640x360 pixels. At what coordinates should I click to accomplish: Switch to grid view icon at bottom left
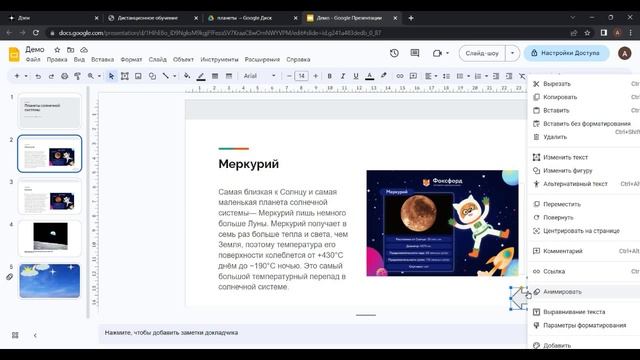coord(15,335)
